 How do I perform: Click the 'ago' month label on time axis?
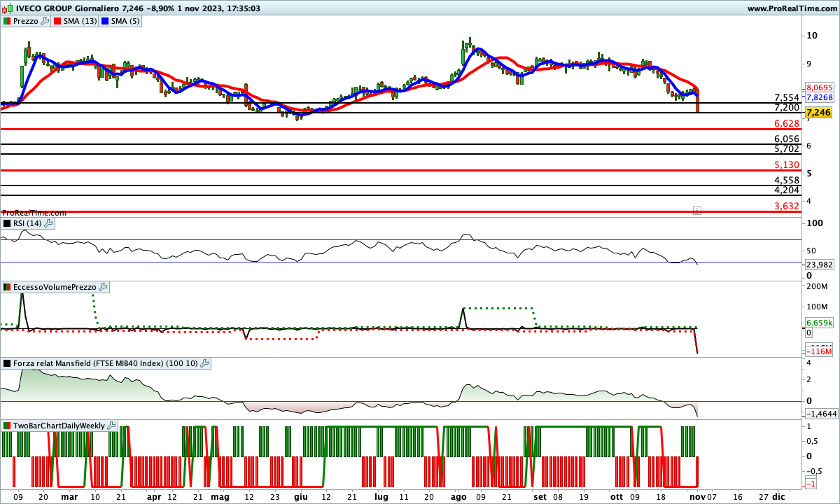click(458, 496)
